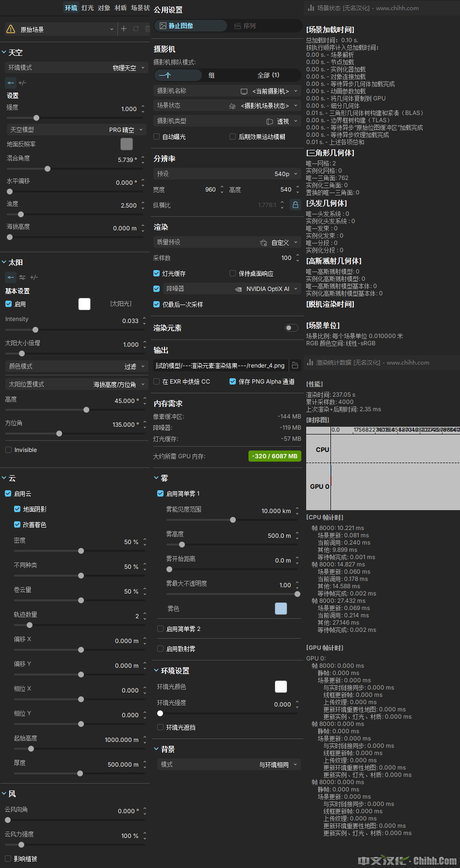
Task: Click the warning triangle icon beside 原始场景
Action: (11, 30)
